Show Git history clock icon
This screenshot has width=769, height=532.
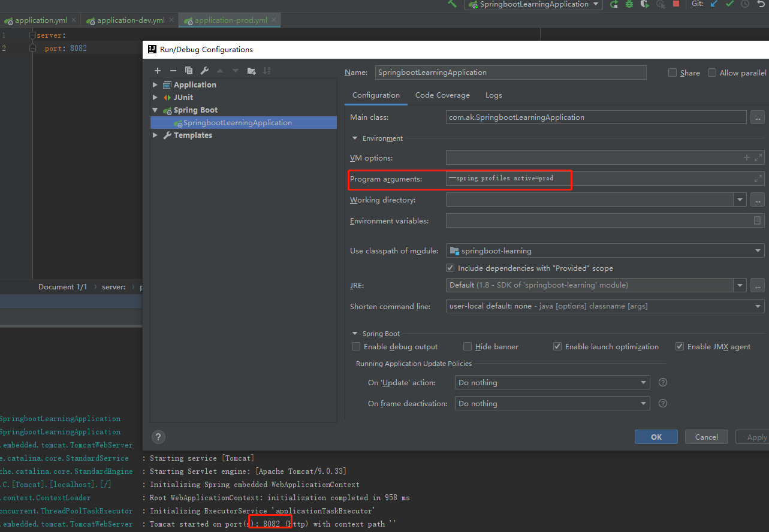coord(745,4)
